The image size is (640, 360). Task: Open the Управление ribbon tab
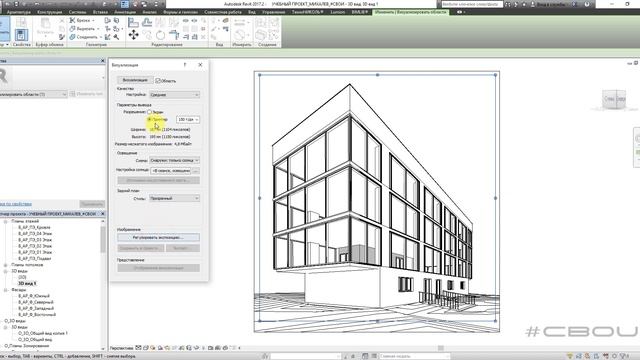273,12
